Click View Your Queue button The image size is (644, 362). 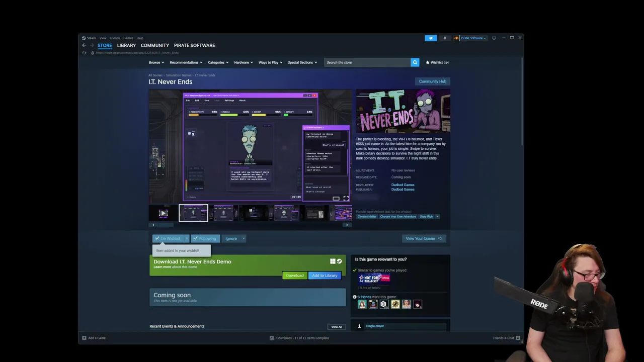click(x=424, y=238)
